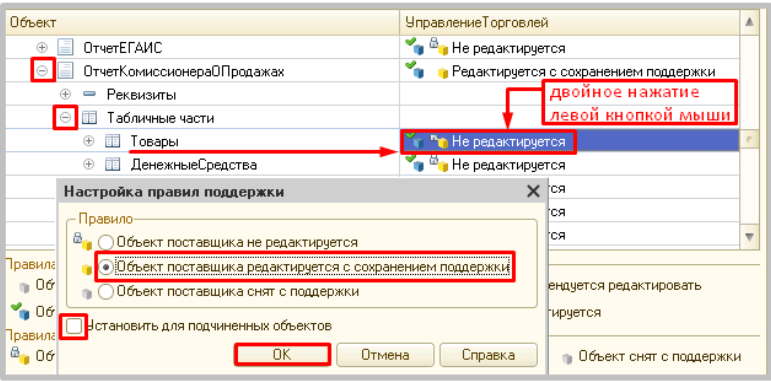This screenshot has height=381, width=771.
Task: Expand the ОтчетЕГАИС tree node
Action: click(42, 48)
